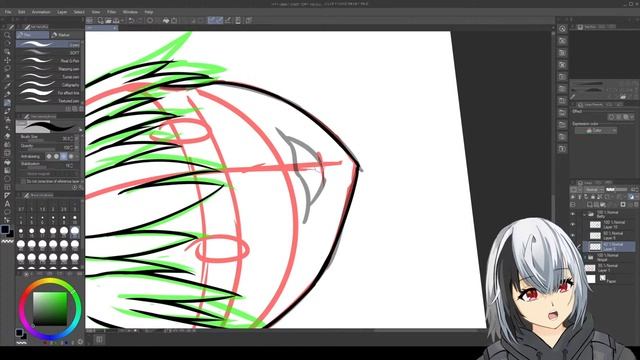Click the main drawing color swatch under the tools
The image size is (640, 360).
click(x=5, y=229)
